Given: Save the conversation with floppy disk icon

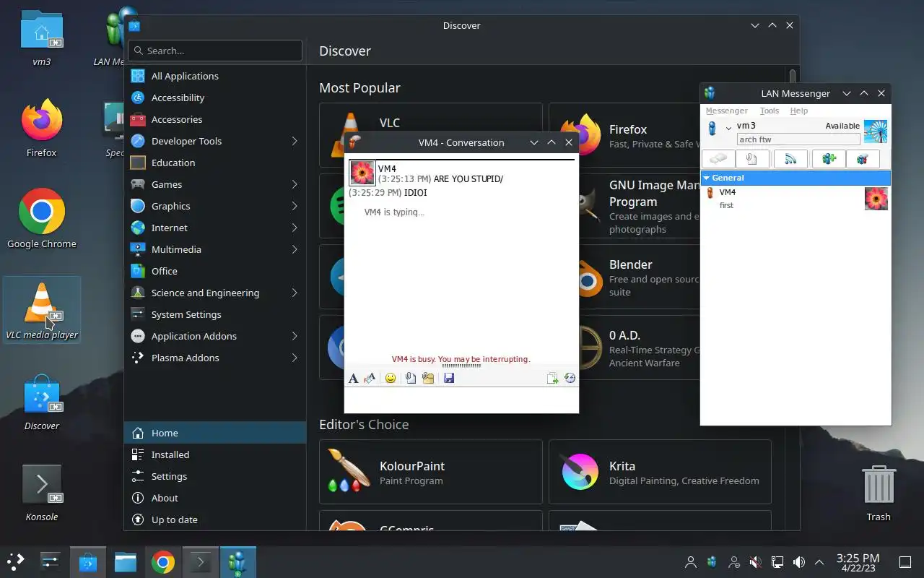Looking at the screenshot, I should tap(449, 378).
